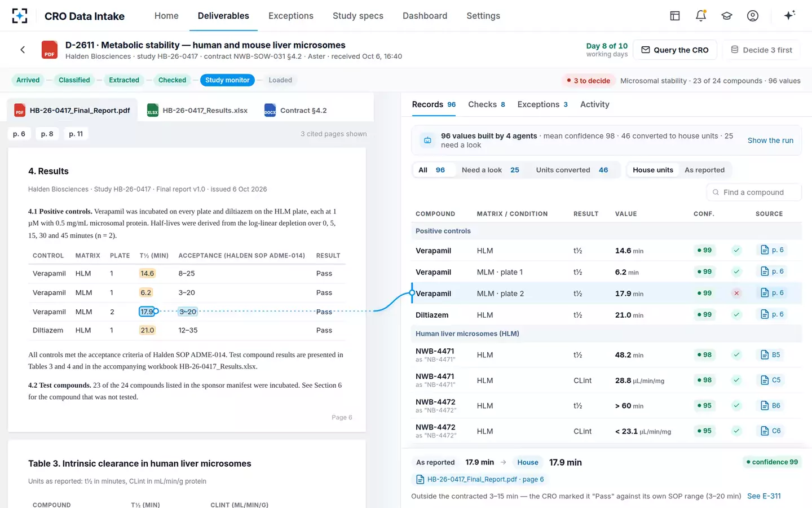Open source cell B5 for NWB-4471 t½
812x508 pixels.
770,354
